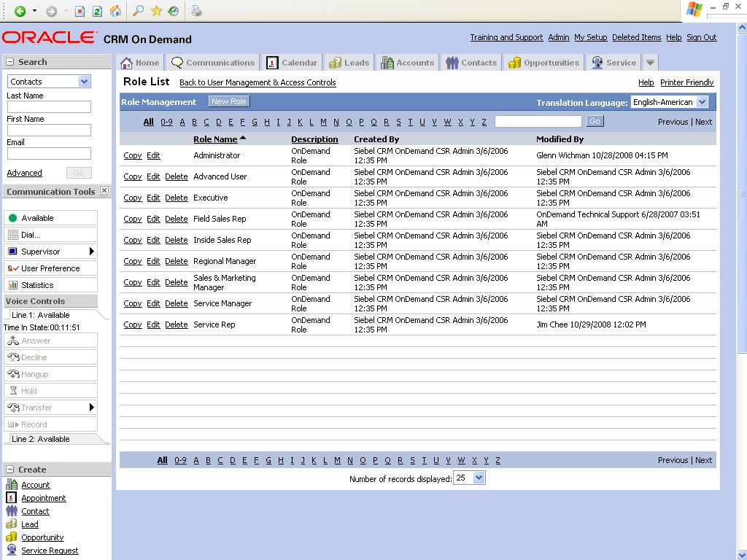
Task: Click the browser Back arrow icon
Action: (x=20, y=11)
